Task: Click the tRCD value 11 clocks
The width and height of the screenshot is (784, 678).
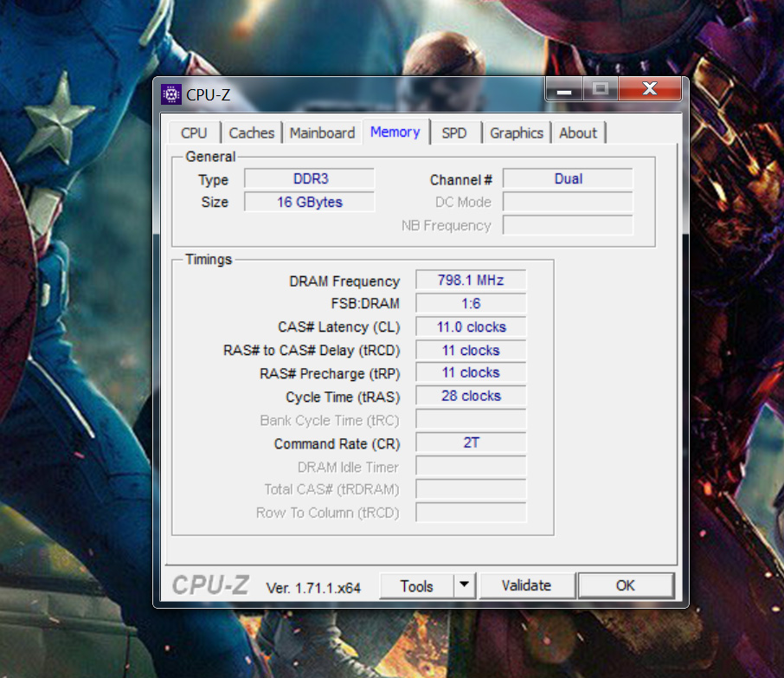Action: coord(471,351)
